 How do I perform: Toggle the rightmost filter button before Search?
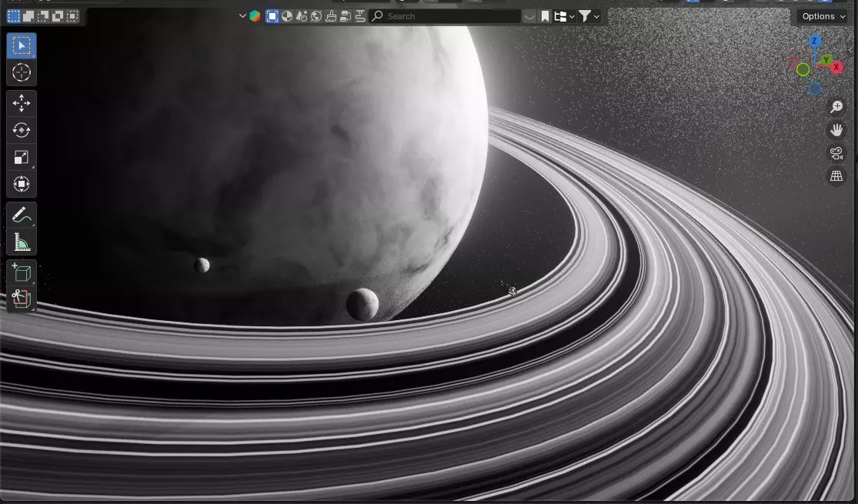tap(360, 16)
